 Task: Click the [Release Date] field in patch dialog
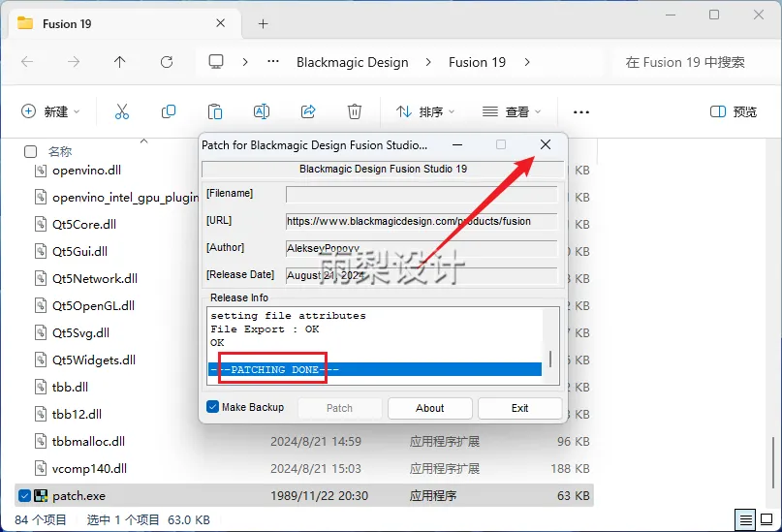tap(422, 275)
